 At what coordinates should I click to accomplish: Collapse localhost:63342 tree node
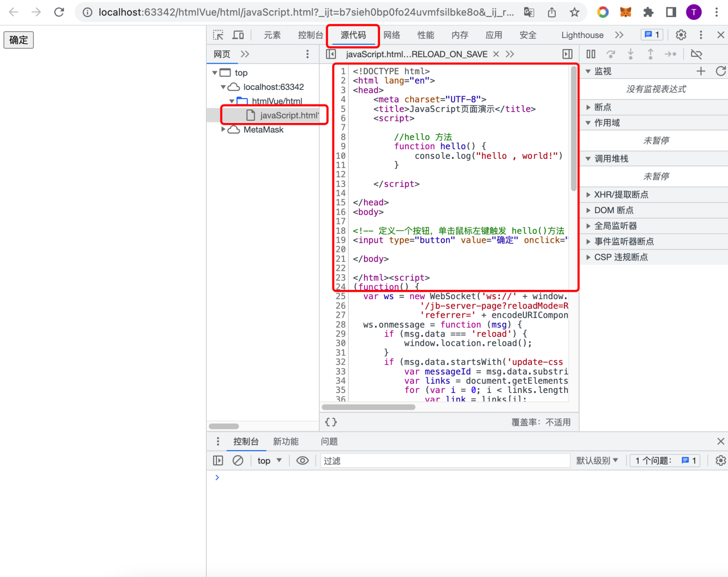click(x=223, y=87)
